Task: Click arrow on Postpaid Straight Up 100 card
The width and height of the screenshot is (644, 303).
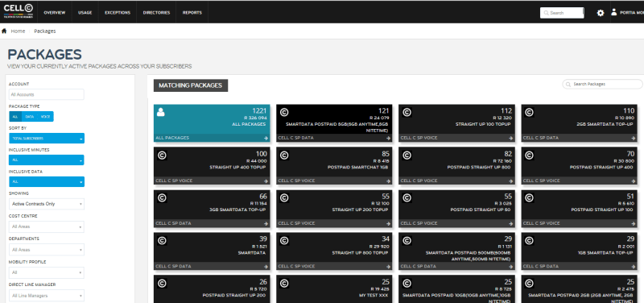Action: tap(634, 224)
